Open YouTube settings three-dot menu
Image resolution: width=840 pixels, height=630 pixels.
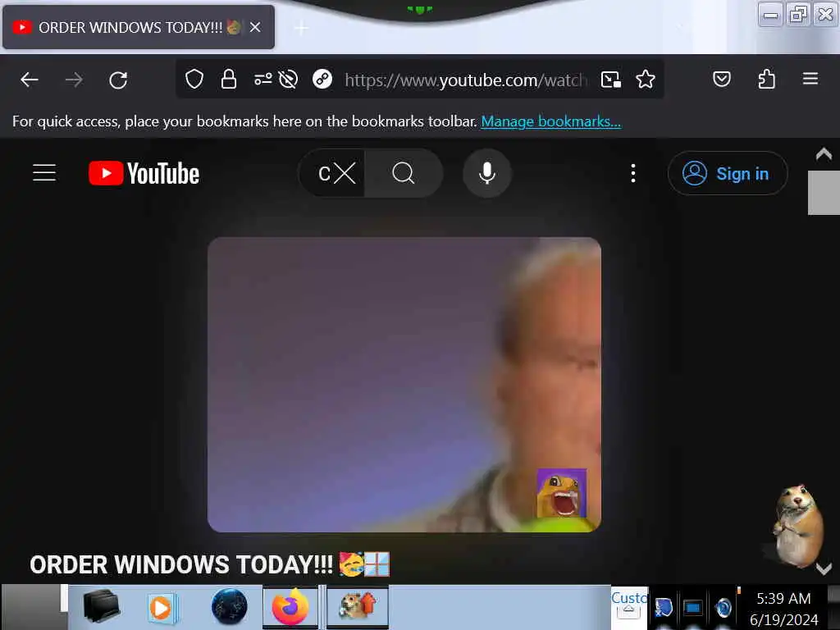click(x=633, y=173)
